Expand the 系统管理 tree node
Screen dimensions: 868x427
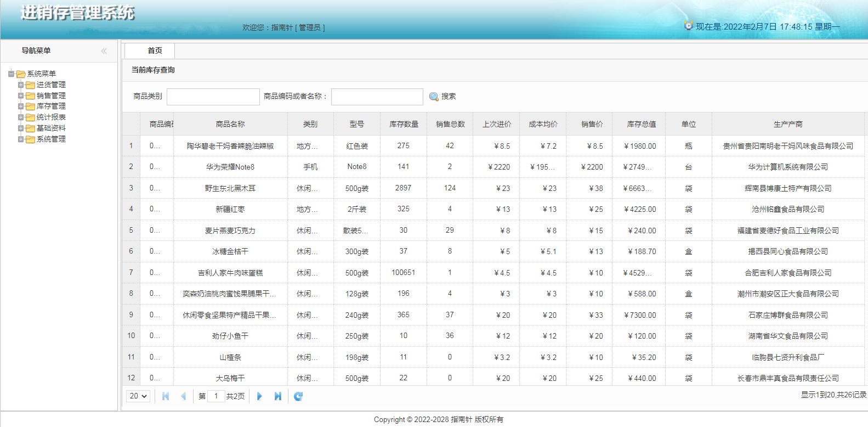coord(21,139)
